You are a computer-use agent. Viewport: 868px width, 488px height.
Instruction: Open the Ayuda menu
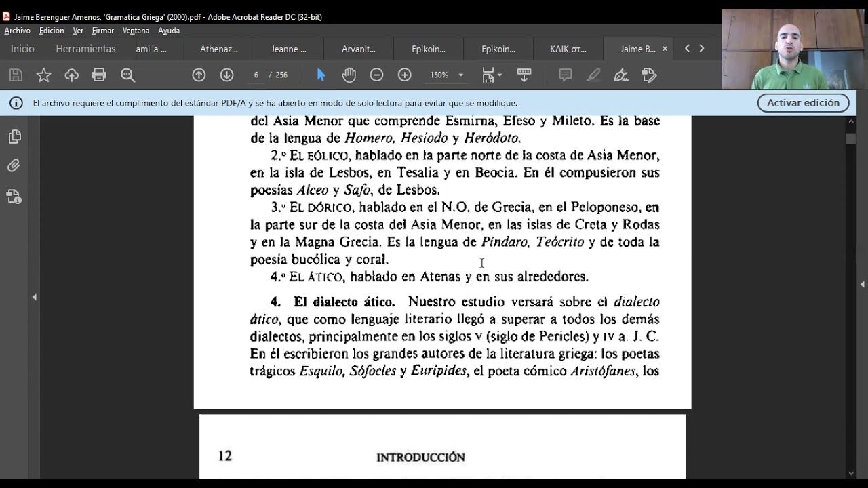pyautogui.click(x=169, y=30)
